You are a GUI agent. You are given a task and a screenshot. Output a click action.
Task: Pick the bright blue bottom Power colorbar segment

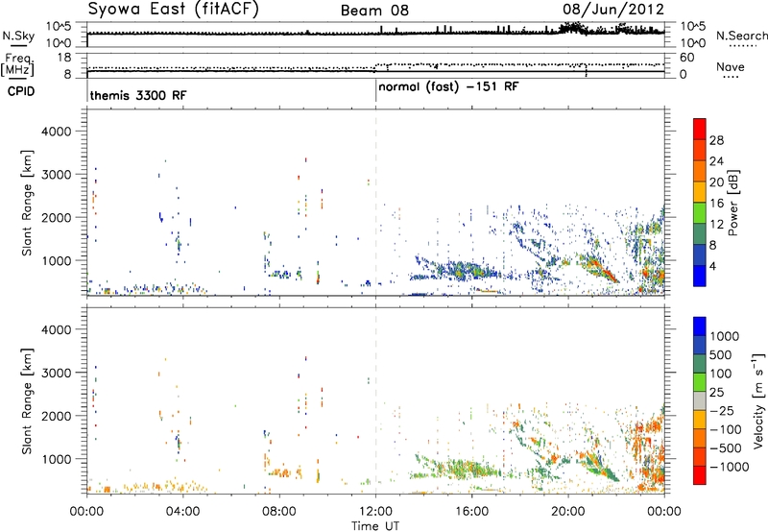point(700,276)
